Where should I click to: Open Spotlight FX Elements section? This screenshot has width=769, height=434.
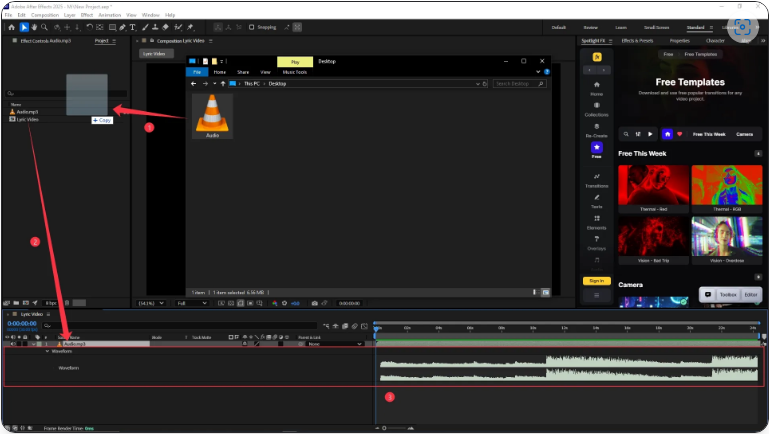596,222
